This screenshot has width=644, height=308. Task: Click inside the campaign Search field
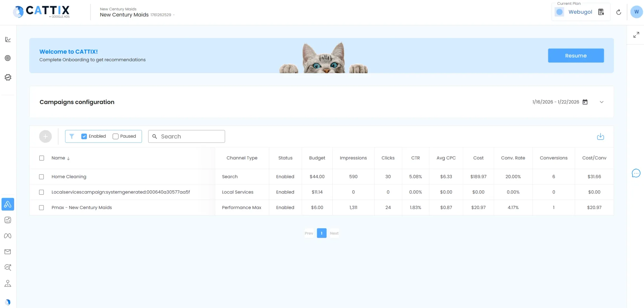tap(186, 136)
